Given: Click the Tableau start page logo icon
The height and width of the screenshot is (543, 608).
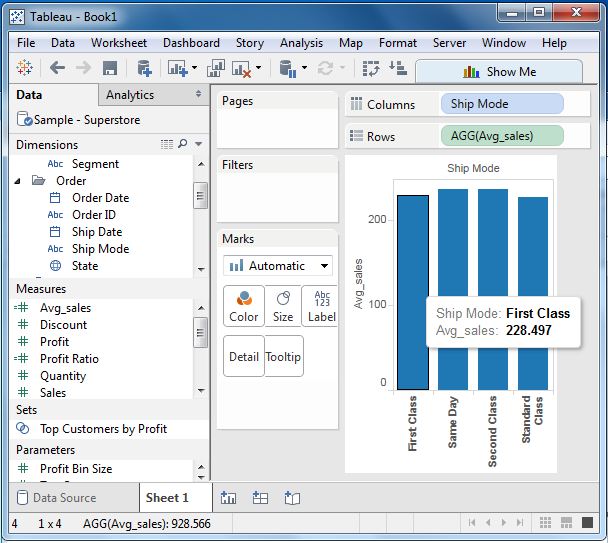Looking at the screenshot, I should [25, 69].
